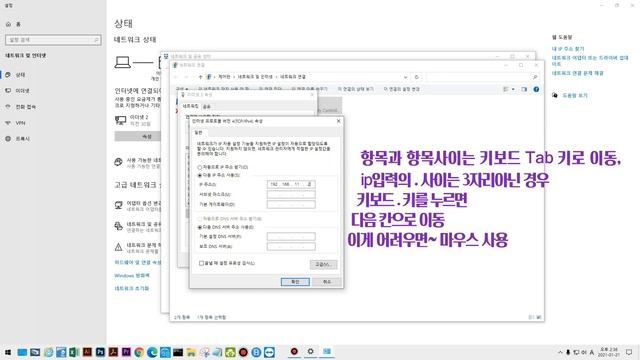Open 네트워크 문제 해결사 warning item

tap(138, 248)
